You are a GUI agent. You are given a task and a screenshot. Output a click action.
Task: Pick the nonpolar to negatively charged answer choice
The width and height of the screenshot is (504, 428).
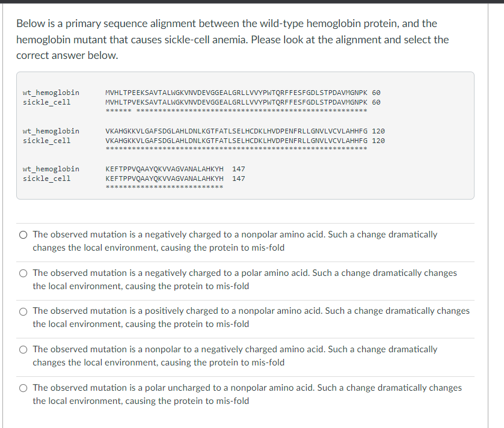(23, 349)
